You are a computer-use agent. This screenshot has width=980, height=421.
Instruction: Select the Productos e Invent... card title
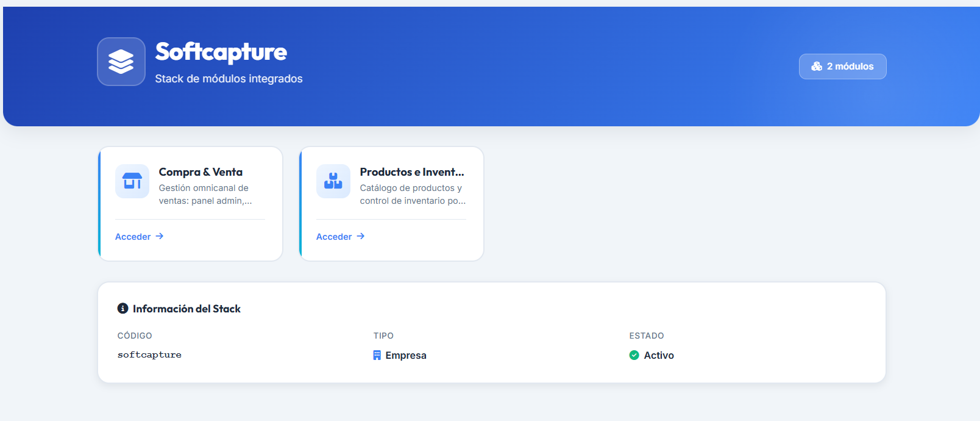(412, 172)
